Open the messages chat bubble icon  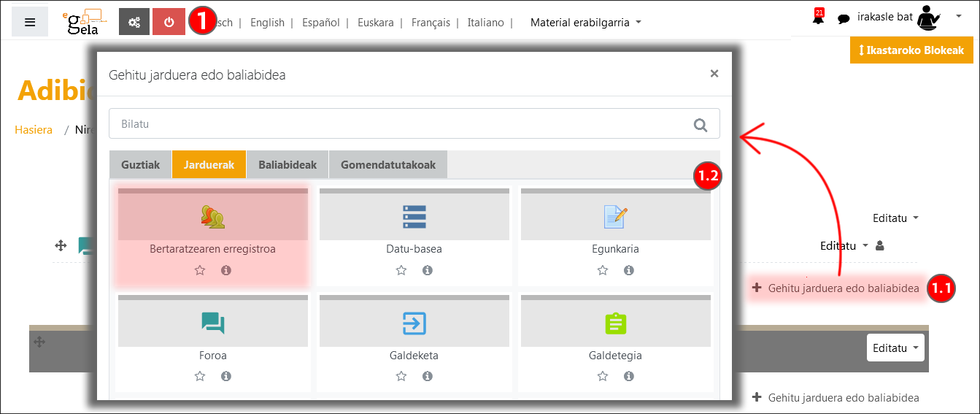coord(844,19)
